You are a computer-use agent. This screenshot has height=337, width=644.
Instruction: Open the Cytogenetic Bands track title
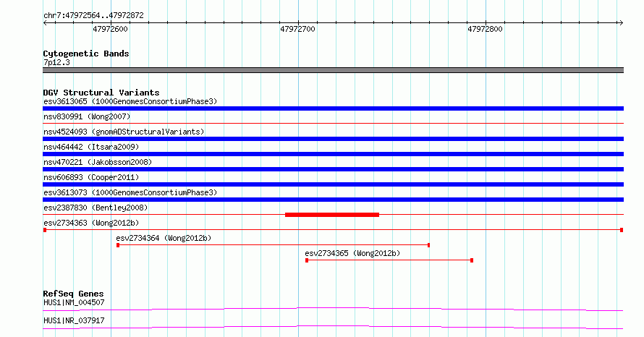coord(86,54)
